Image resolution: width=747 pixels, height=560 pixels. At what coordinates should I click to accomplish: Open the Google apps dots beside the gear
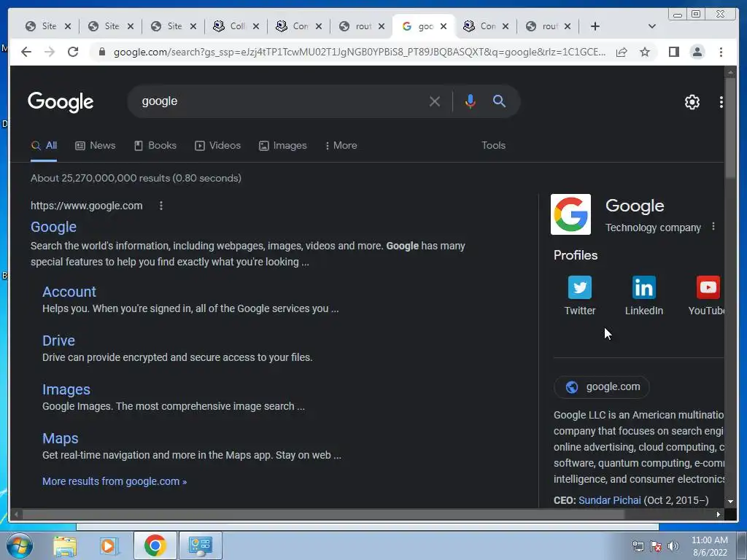coord(721,102)
